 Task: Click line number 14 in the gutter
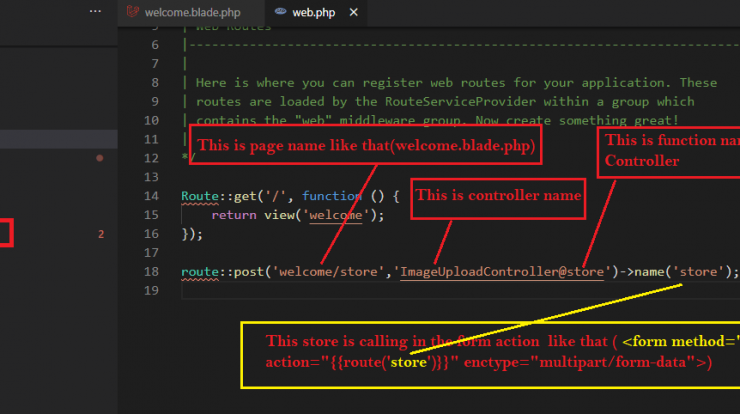[151, 196]
